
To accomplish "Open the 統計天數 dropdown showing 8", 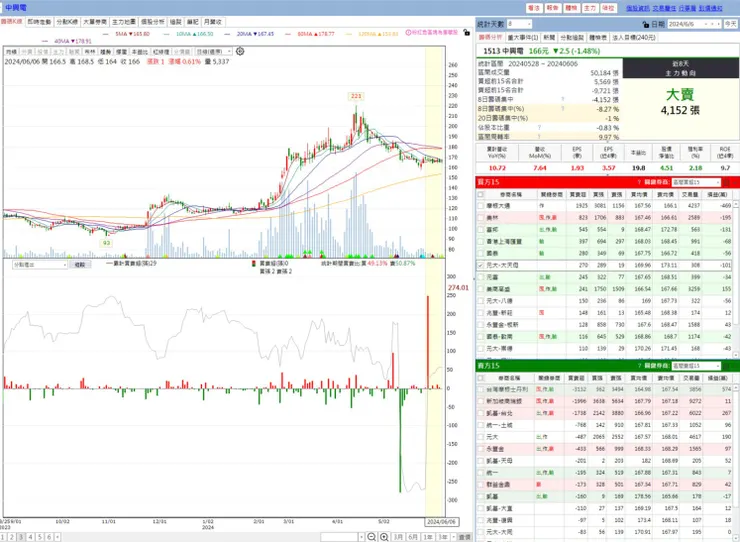I will (520, 24).
